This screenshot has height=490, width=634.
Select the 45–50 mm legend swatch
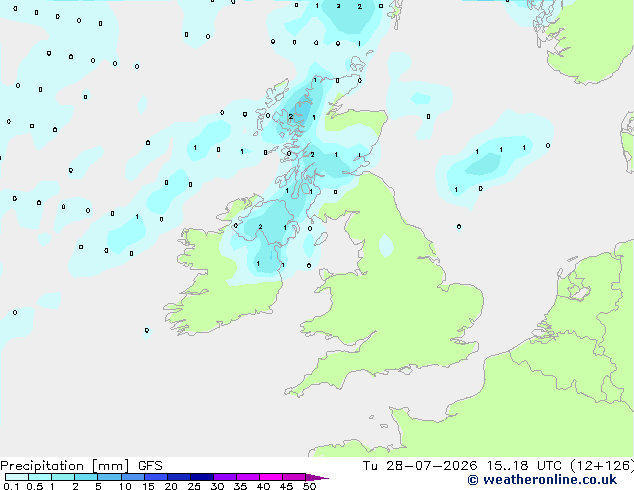(294, 477)
